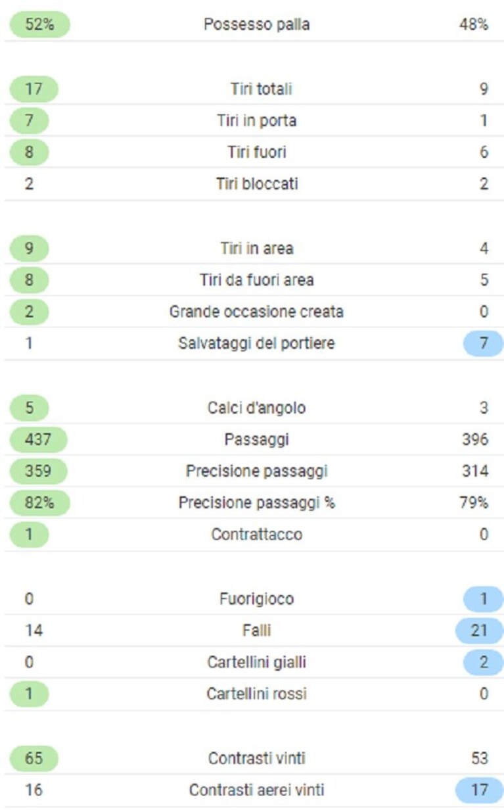Click the green 1 beside Contrattacco
Viewport: 504px width, 812px height.
click(29, 535)
